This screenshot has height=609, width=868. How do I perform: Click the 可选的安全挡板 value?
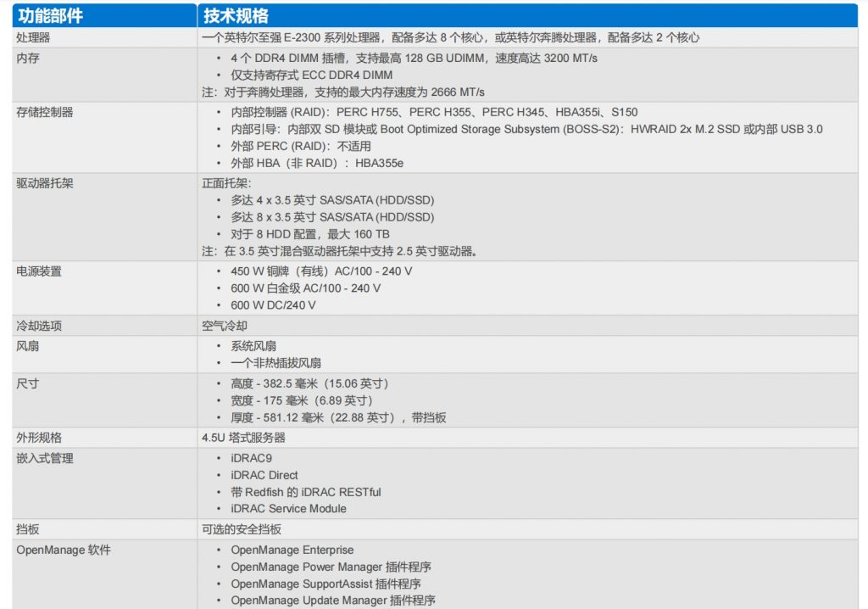pos(242,529)
